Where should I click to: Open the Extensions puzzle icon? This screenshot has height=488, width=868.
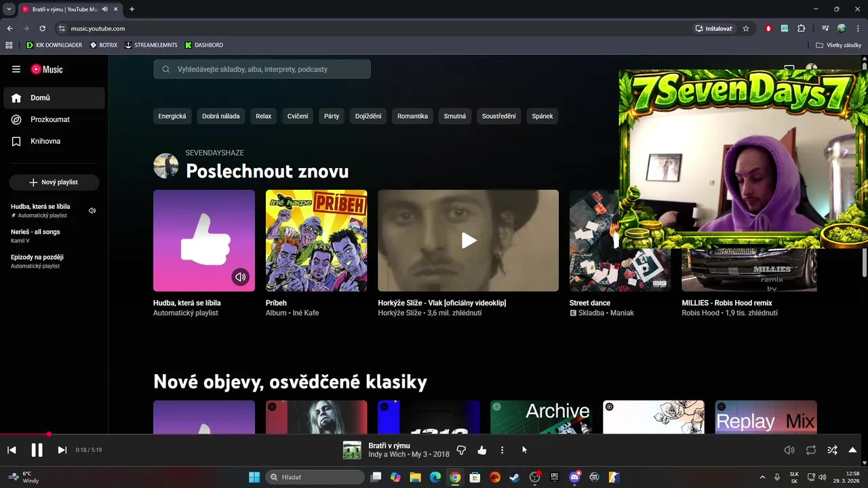801,28
